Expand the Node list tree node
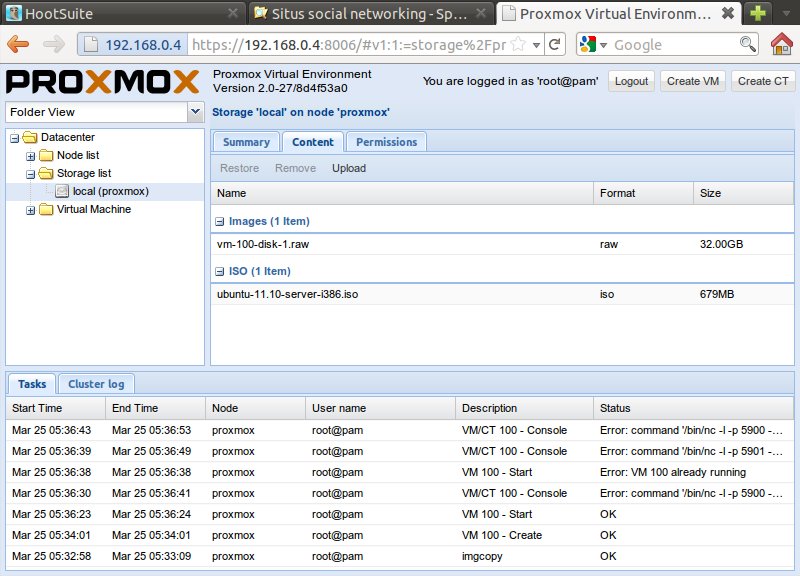This screenshot has height=576, width=800. tap(30, 156)
